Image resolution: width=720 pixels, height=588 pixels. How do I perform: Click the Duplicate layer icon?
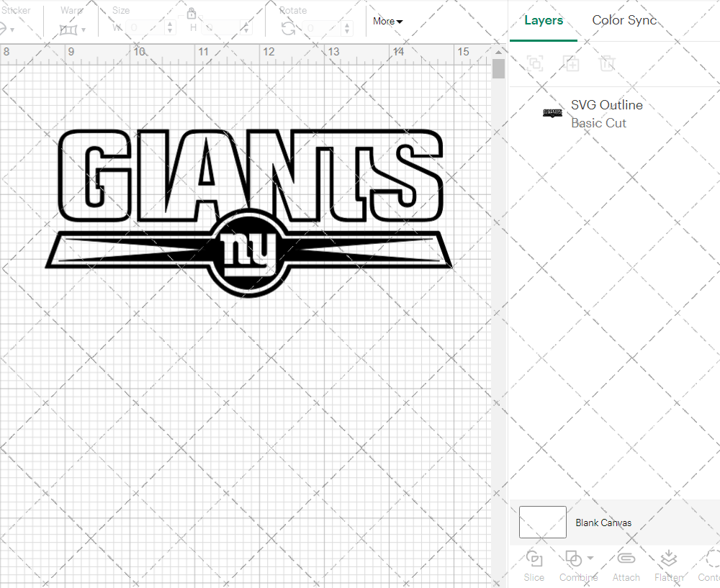click(x=571, y=63)
